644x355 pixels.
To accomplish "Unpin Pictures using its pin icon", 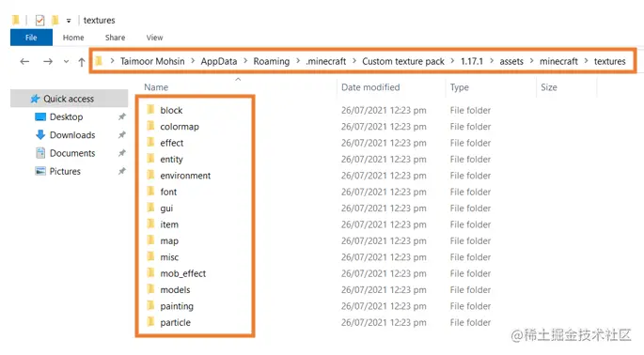I will click(x=122, y=171).
